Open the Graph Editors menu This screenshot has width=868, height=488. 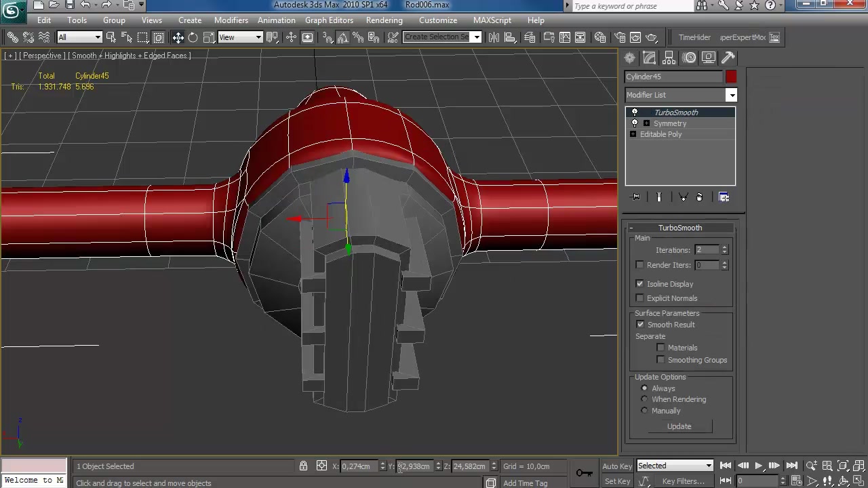coord(329,20)
